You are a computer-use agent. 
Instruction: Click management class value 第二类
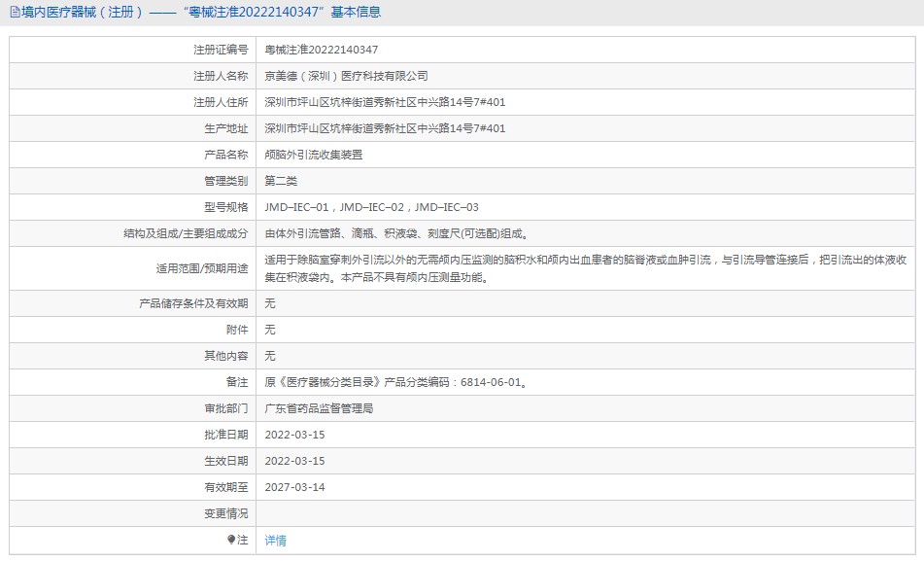pos(281,181)
